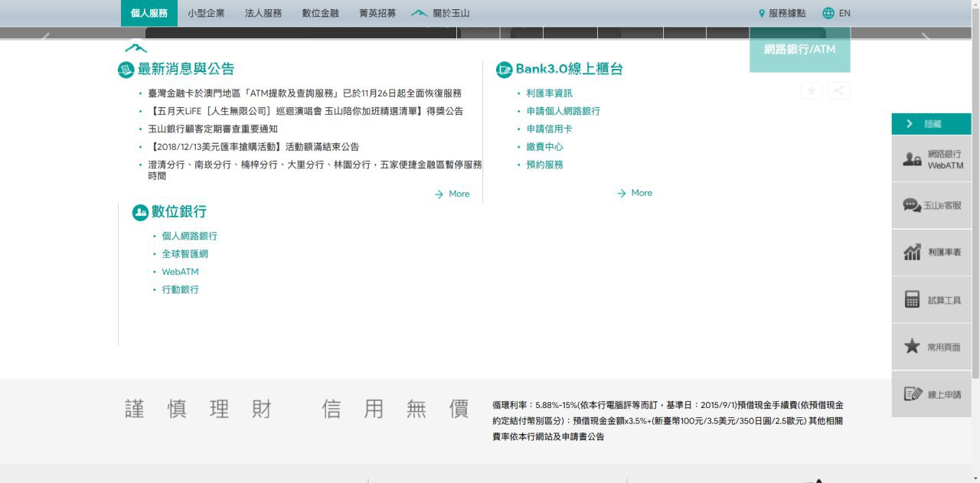Go to 關於玉山 in top navigation
This screenshot has width=980, height=483.
(x=441, y=13)
